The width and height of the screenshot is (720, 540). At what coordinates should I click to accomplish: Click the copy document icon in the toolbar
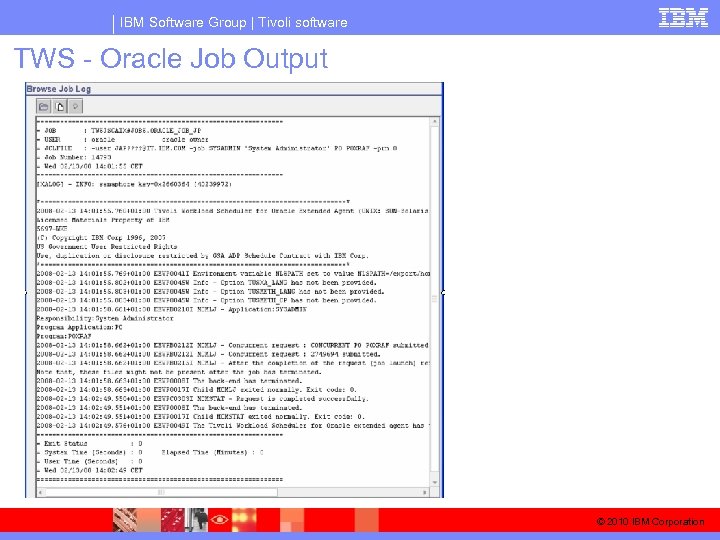[x=60, y=107]
